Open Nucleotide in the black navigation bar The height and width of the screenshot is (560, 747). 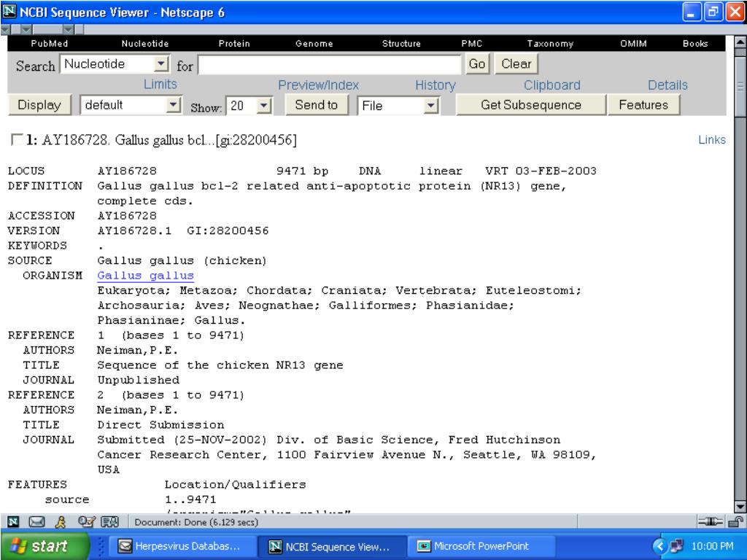[145, 43]
